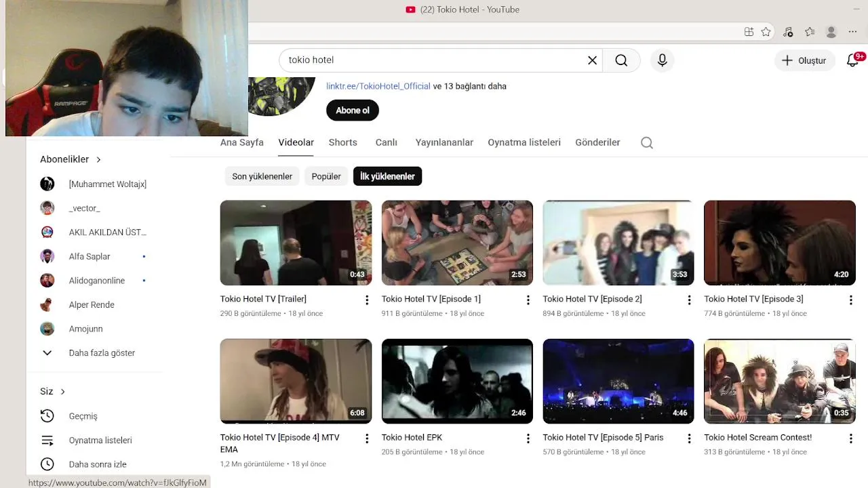
Task: Select İlk yüklenenler sort chip
Action: [387, 176]
